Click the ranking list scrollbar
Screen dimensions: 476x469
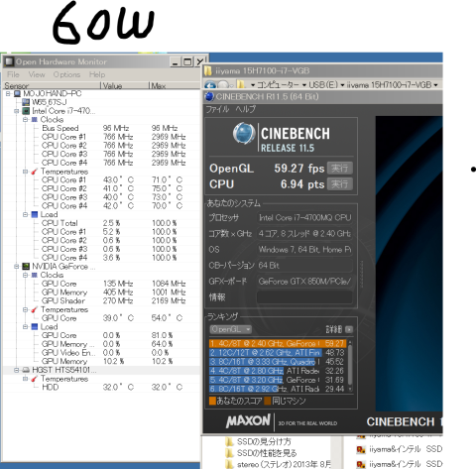(350, 366)
